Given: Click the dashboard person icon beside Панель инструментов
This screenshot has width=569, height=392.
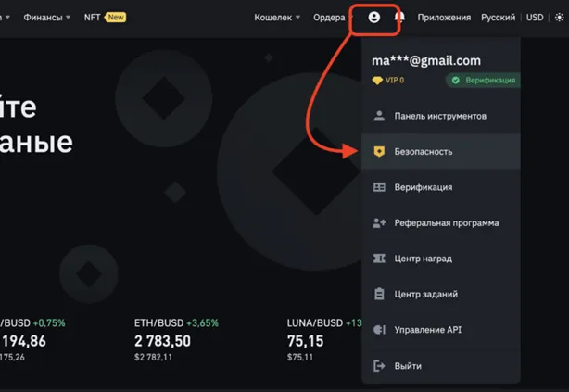Looking at the screenshot, I should tap(378, 116).
